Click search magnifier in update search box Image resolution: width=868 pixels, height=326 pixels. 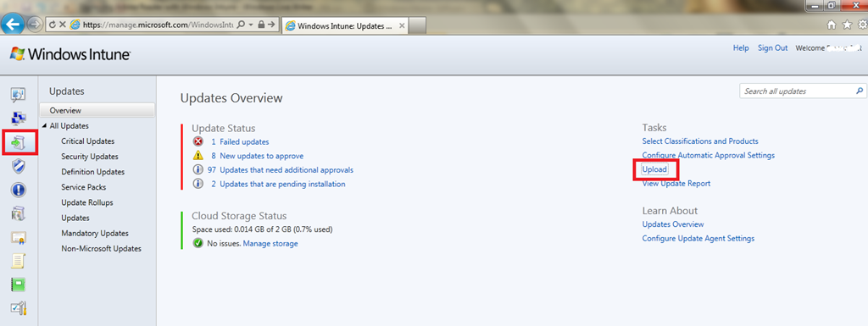tap(860, 91)
